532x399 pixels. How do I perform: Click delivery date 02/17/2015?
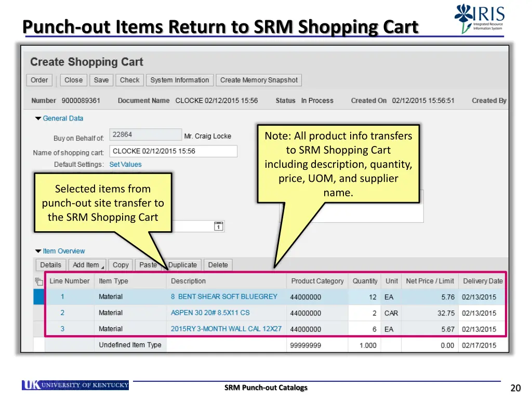coord(478,345)
